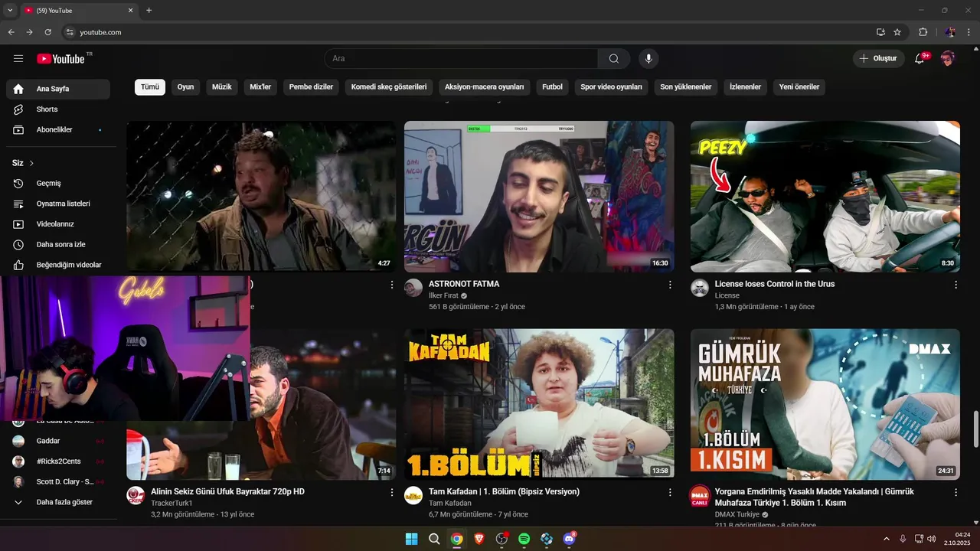
Task: Click the Oluştur create button
Action: click(x=879, y=59)
